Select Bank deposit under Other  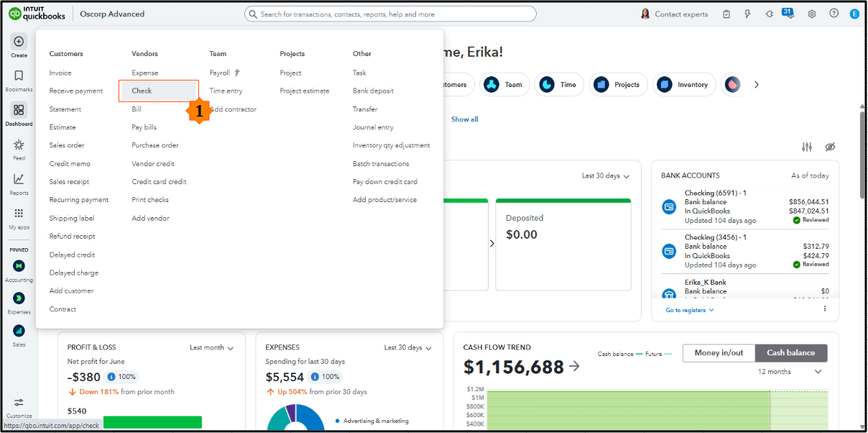click(373, 91)
